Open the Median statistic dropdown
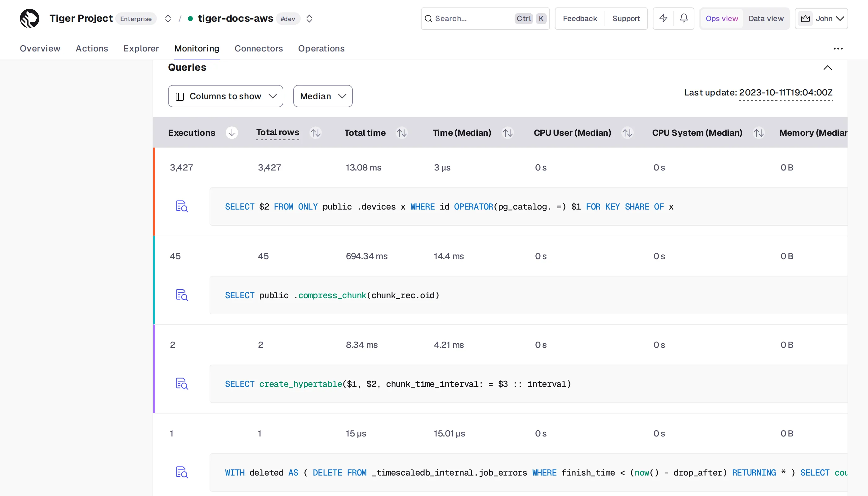Screen dimensions: 868x496 tap(323, 96)
